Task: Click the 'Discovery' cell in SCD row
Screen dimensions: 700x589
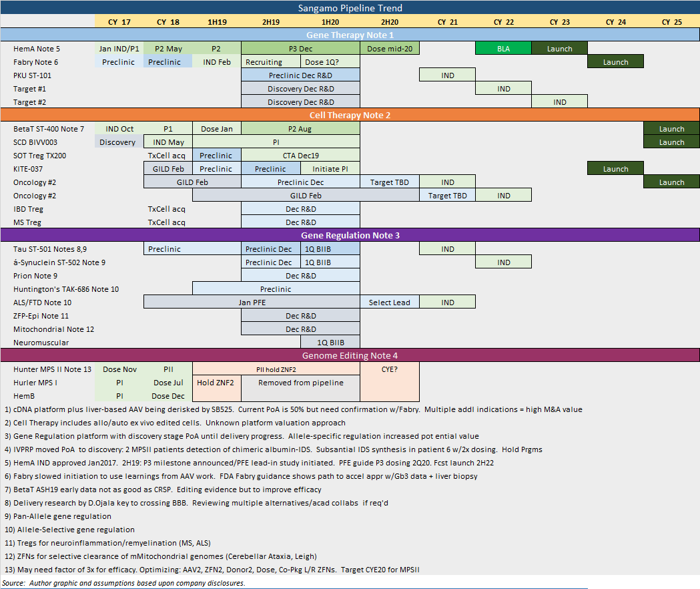Action: tap(119, 142)
